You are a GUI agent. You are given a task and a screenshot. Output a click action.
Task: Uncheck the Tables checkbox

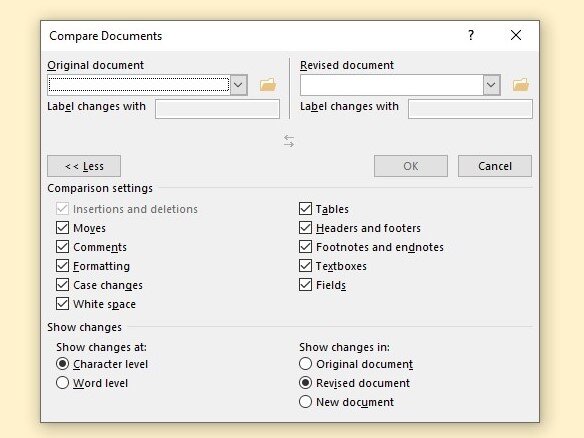click(305, 209)
